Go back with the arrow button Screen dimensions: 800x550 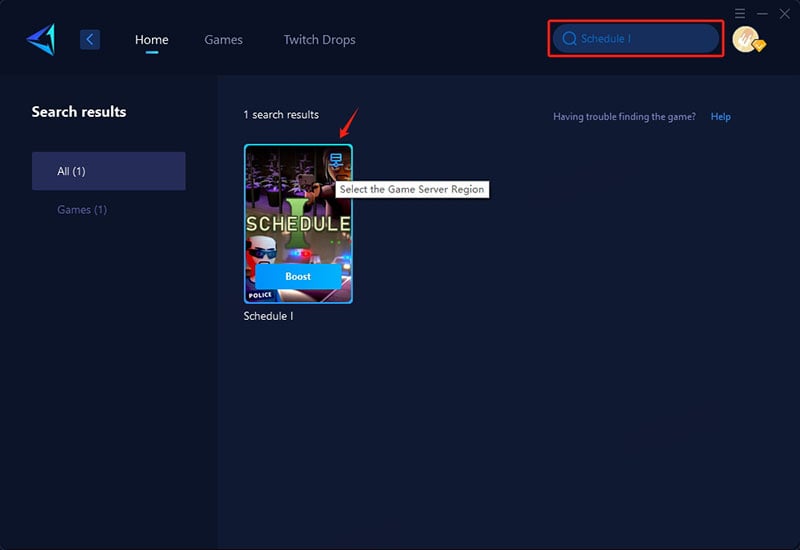(x=90, y=39)
